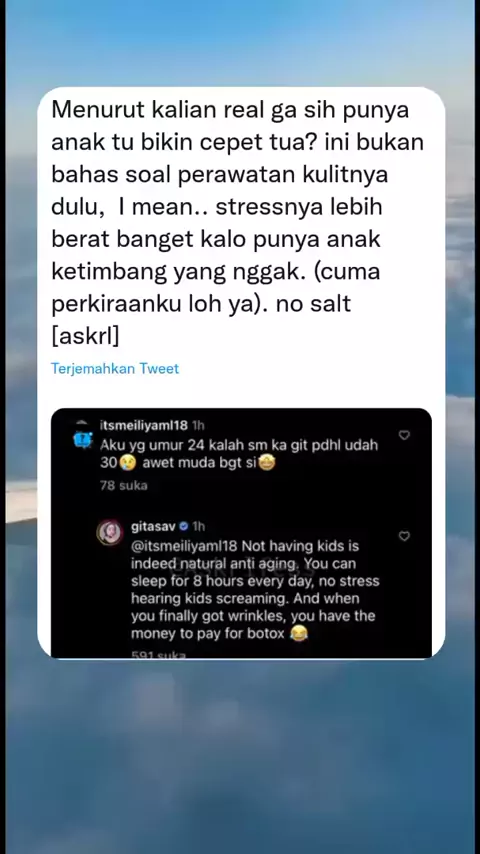Click the star-struck emoji after "bgt si"
The image size is (480, 854).
click(x=267, y=463)
